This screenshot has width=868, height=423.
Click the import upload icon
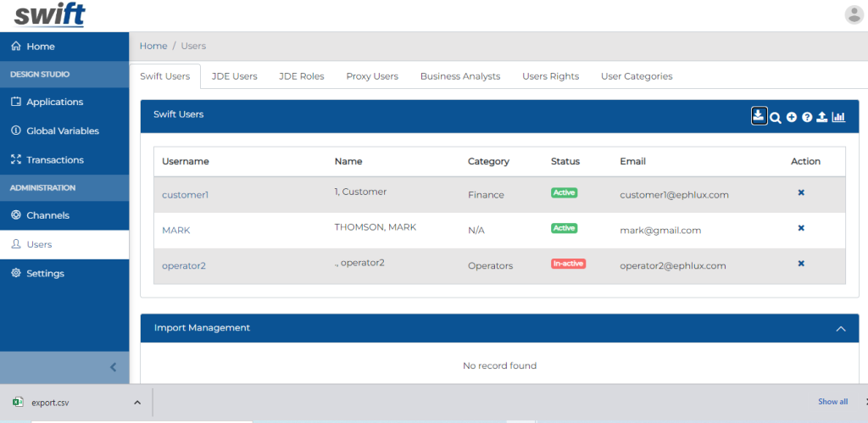pos(821,118)
